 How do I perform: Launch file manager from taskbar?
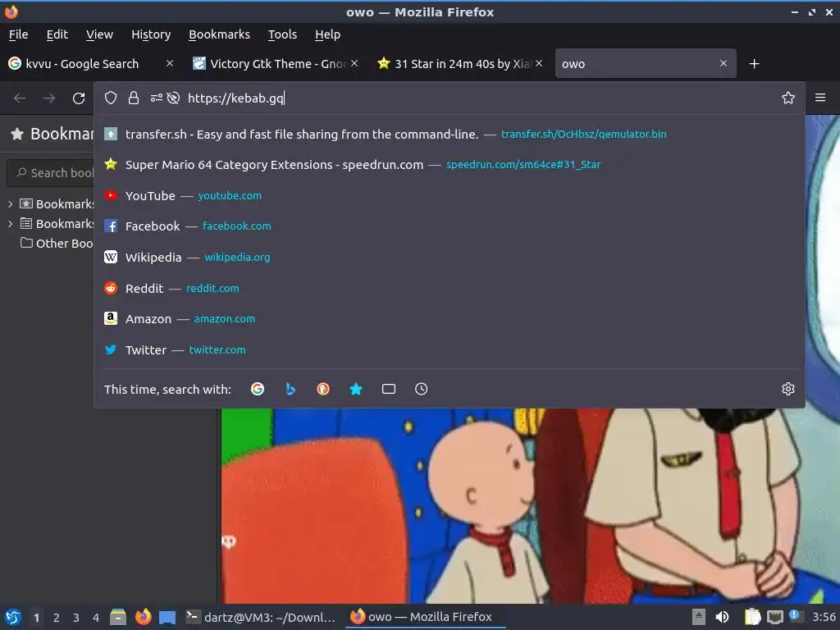118,617
